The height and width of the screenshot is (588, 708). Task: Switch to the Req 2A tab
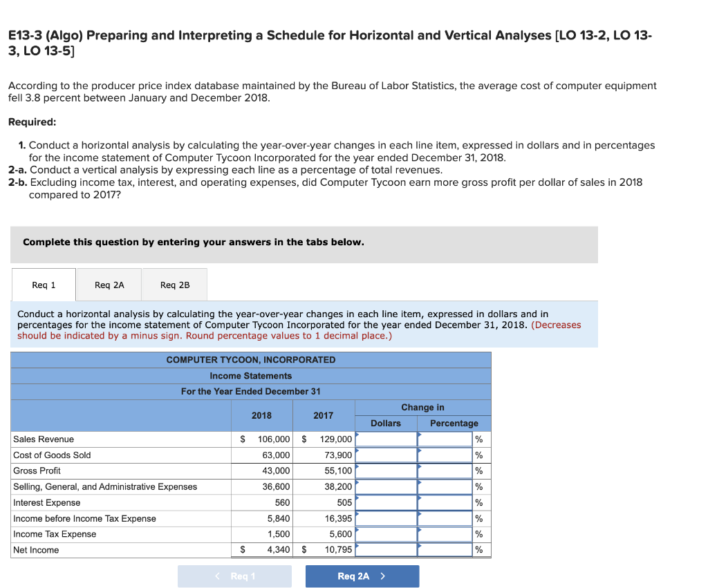[109, 284]
